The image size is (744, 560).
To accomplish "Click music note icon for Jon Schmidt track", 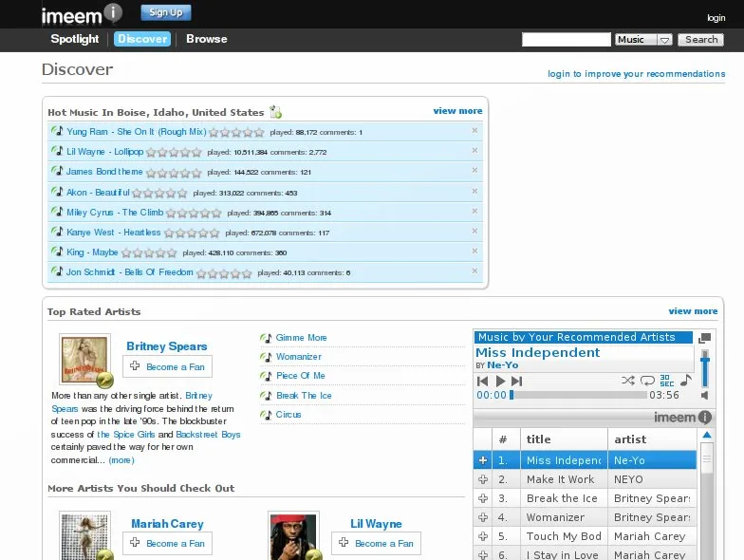I will 57,271.
